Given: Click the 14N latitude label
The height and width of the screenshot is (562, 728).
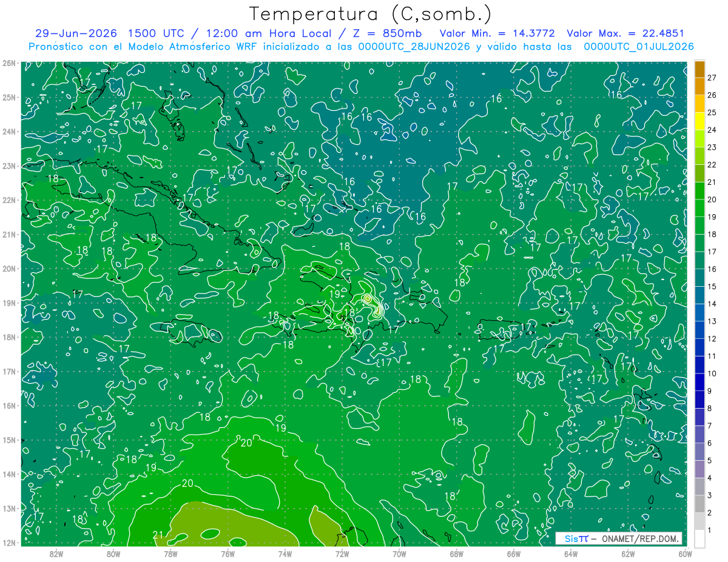Looking at the screenshot, I should tap(9, 474).
